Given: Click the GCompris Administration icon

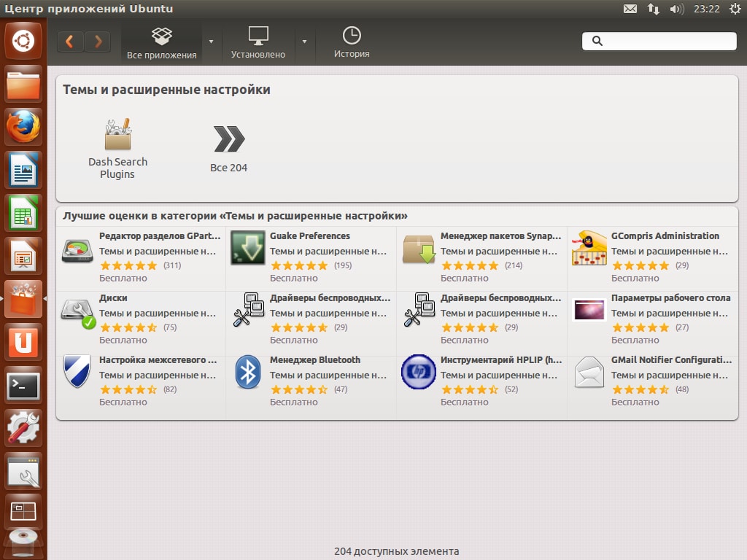Looking at the screenshot, I should click(589, 248).
